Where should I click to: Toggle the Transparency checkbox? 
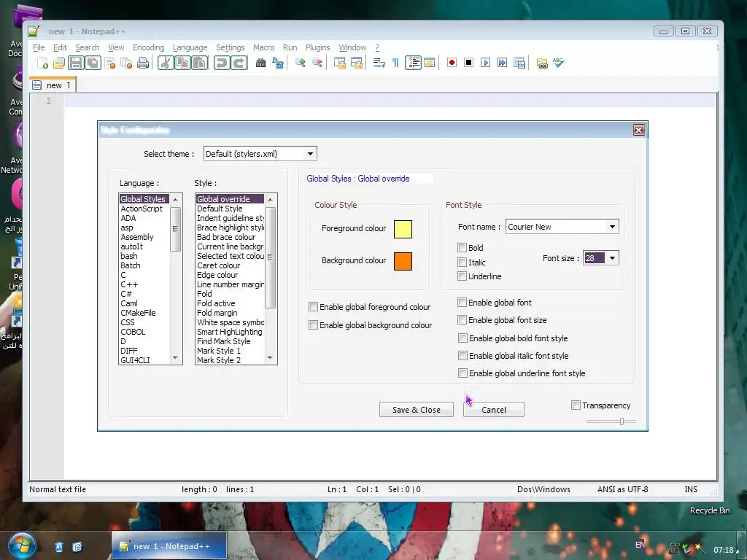[x=576, y=405]
